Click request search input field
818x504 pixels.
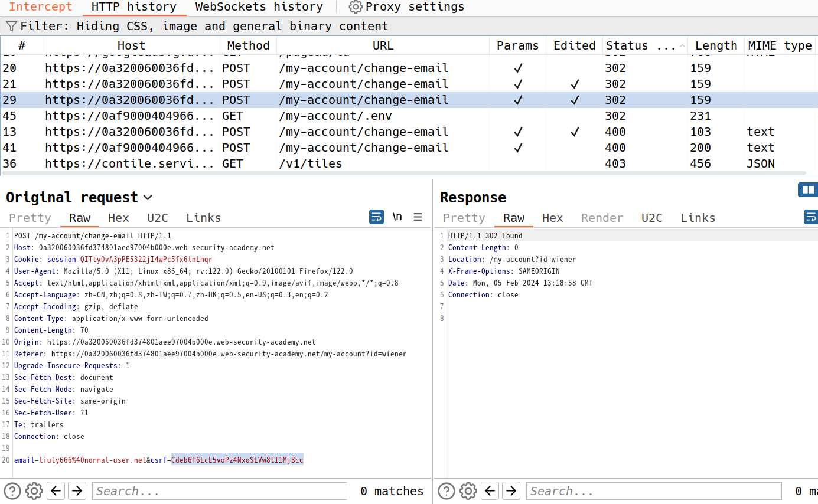pos(220,491)
